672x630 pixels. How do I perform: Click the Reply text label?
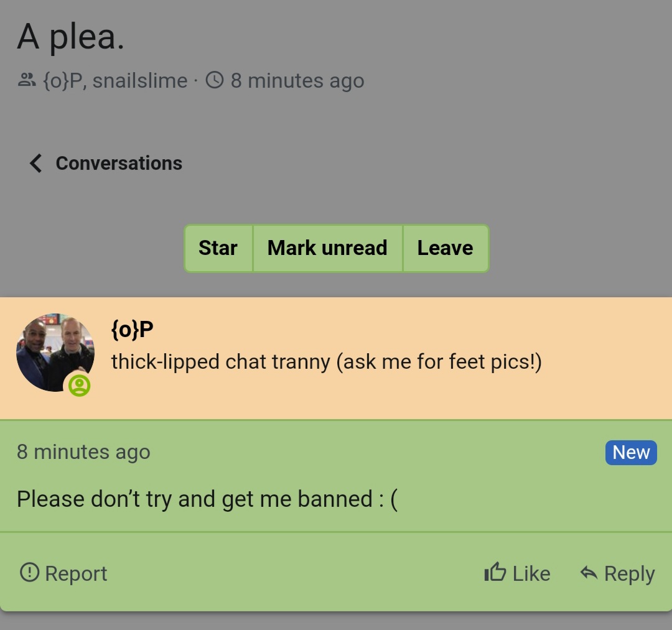(x=630, y=573)
